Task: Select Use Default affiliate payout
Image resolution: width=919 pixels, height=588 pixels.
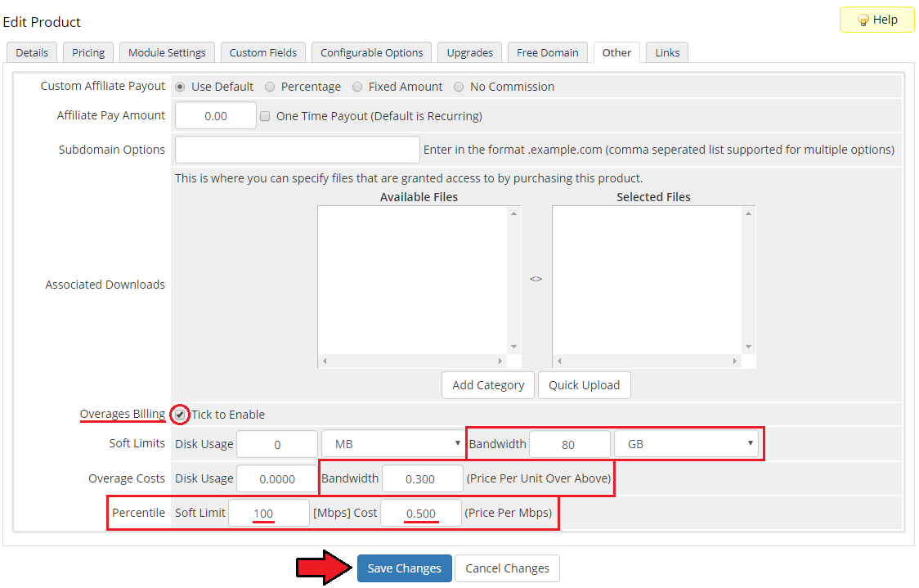Action: click(180, 87)
